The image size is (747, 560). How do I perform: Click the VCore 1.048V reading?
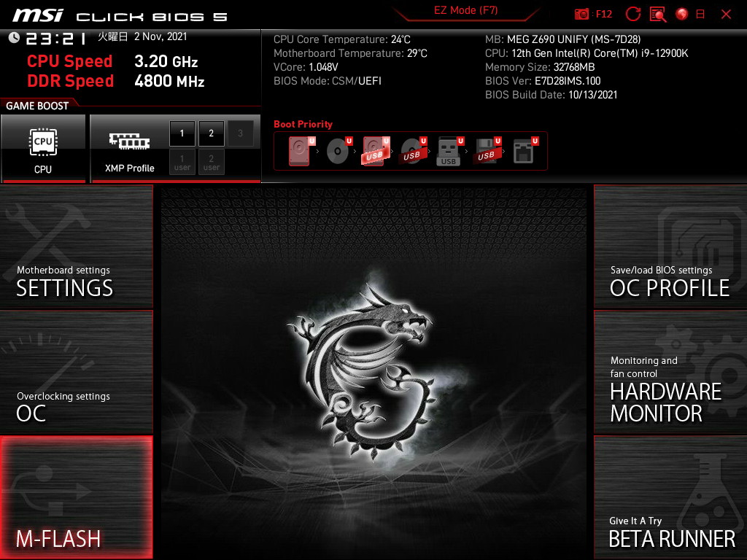click(x=306, y=67)
